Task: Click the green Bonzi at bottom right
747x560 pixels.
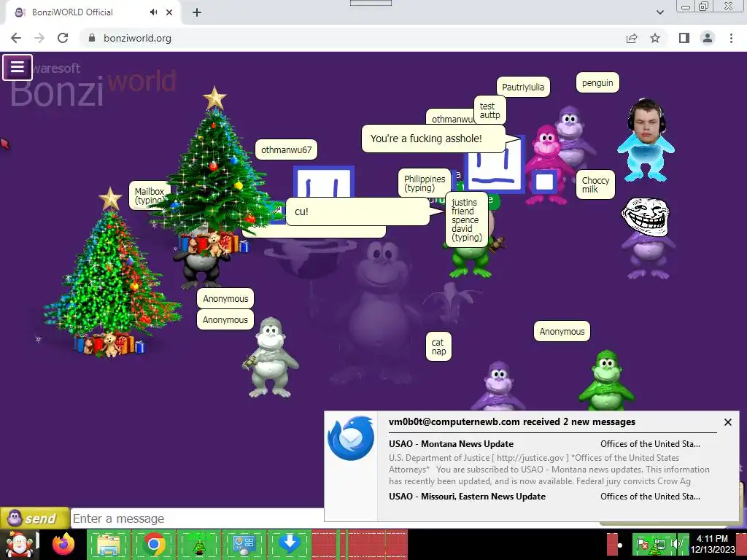Action: click(606, 381)
